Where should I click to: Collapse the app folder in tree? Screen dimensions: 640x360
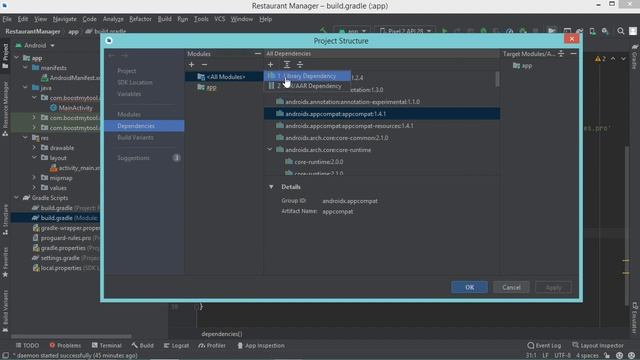[x=17, y=58]
